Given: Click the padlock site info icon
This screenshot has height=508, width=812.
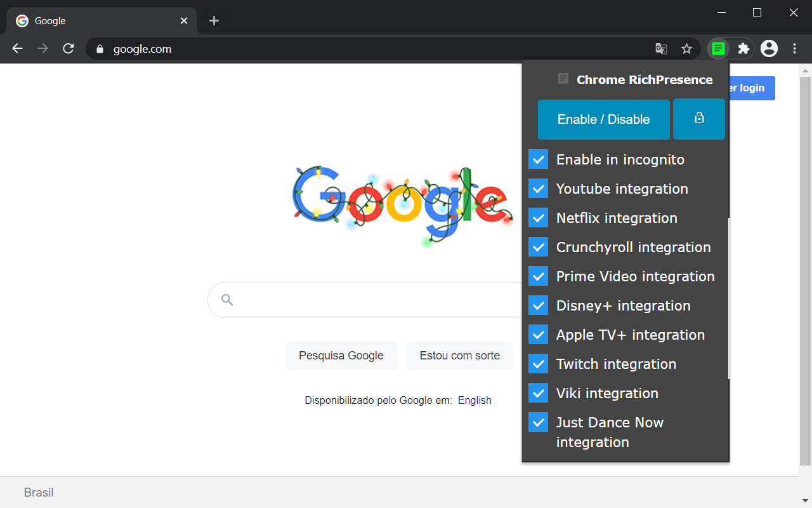Looking at the screenshot, I should 99,49.
